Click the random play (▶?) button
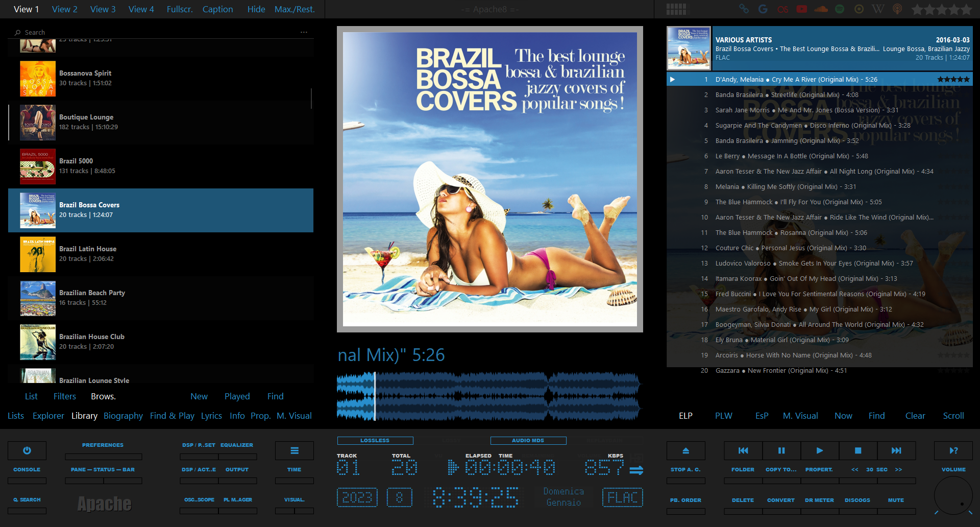Viewport: 980px width, 527px height. 953,450
